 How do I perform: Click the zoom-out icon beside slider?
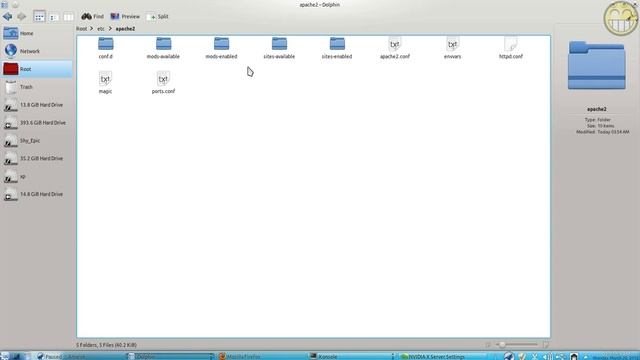tap(488, 345)
